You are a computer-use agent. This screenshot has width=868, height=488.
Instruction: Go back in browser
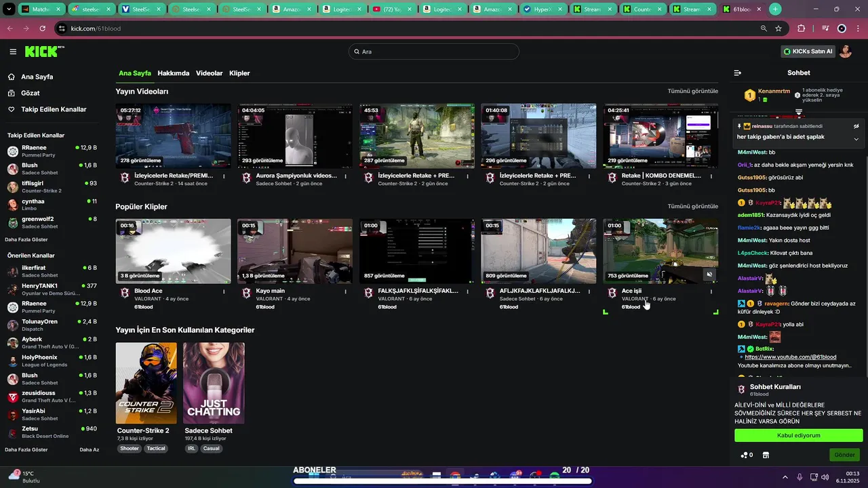[10, 28]
